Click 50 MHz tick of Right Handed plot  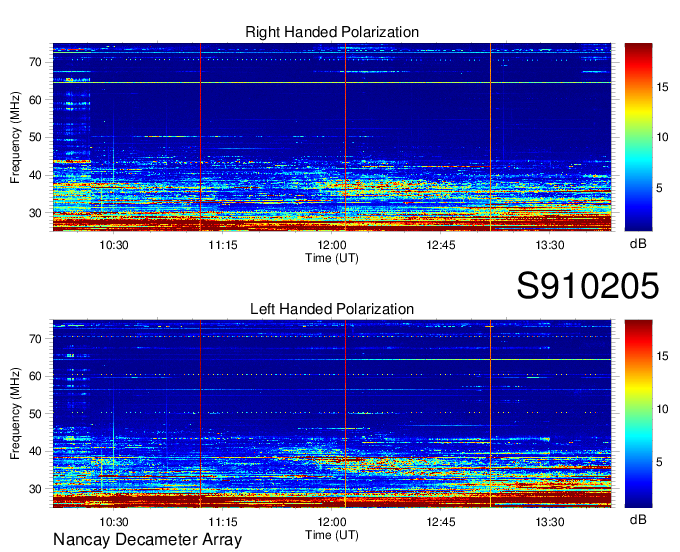[36, 138]
